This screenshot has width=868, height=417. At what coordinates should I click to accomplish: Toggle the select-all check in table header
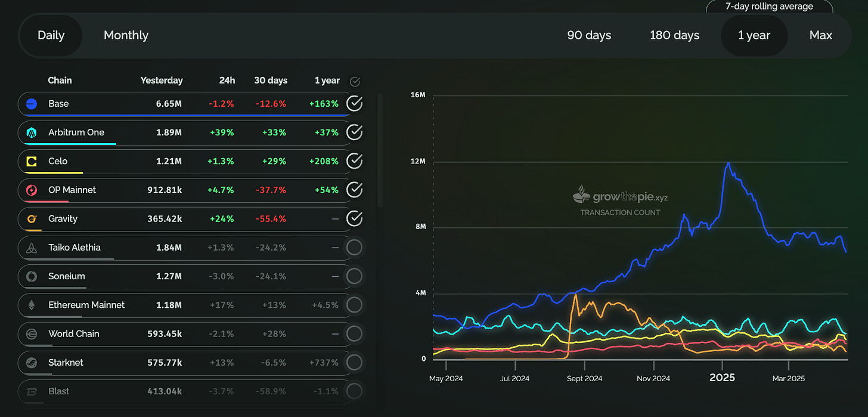(355, 81)
